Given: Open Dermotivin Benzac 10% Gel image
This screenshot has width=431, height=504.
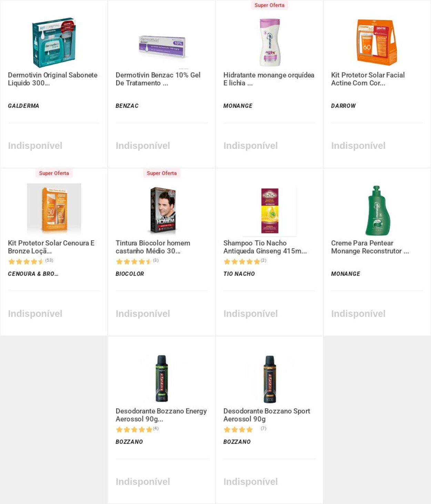Looking at the screenshot, I should [x=162, y=46].
